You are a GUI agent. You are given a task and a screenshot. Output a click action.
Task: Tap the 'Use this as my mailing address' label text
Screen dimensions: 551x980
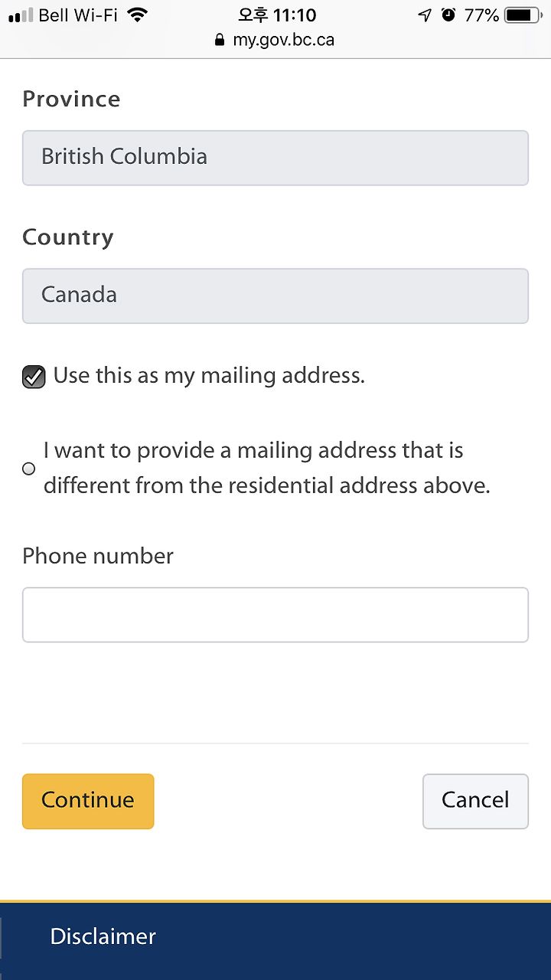209,376
